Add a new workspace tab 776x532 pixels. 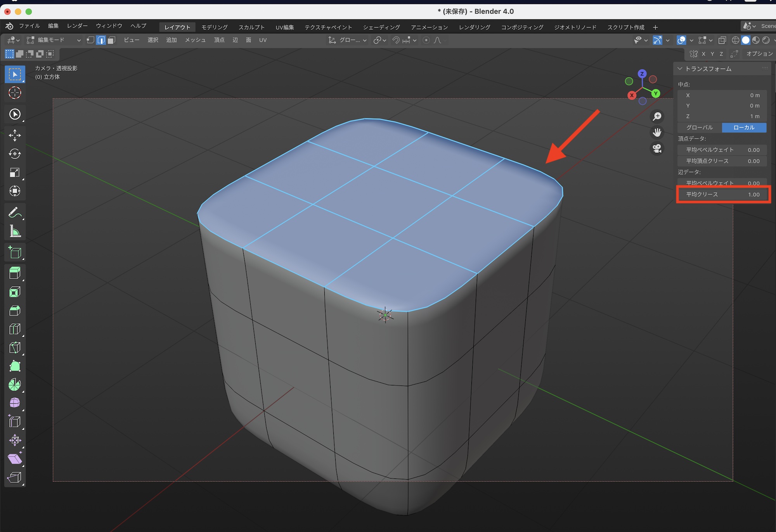point(655,27)
